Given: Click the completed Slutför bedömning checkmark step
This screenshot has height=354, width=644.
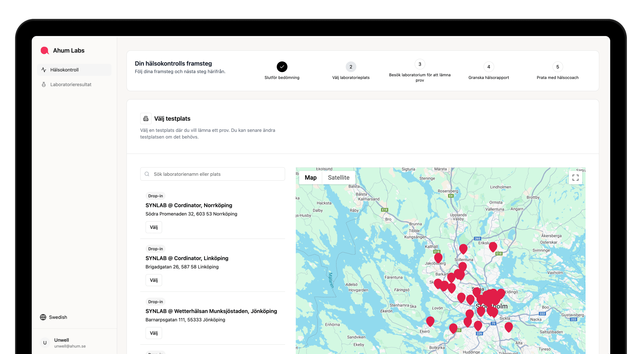Looking at the screenshot, I should [x=282, y=67].
